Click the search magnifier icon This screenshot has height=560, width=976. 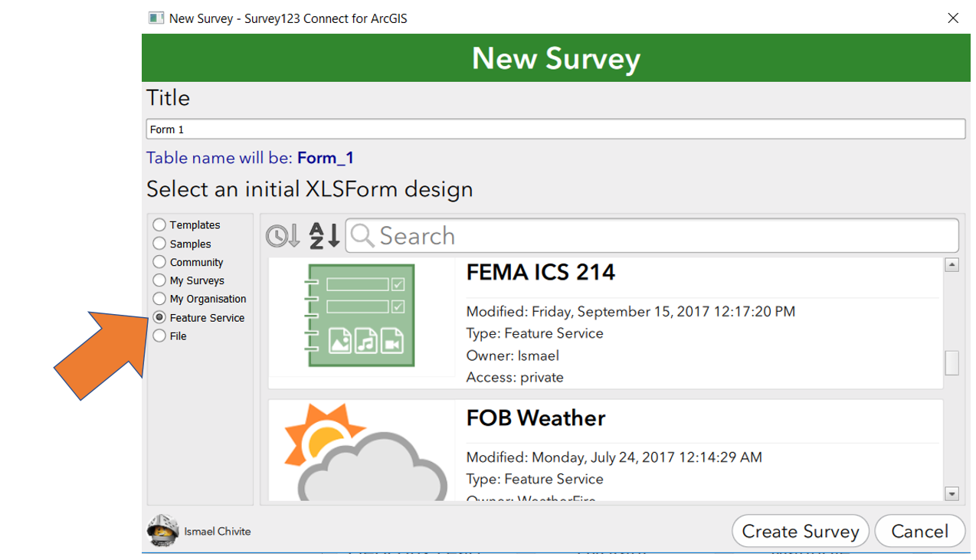click(363, 236)
